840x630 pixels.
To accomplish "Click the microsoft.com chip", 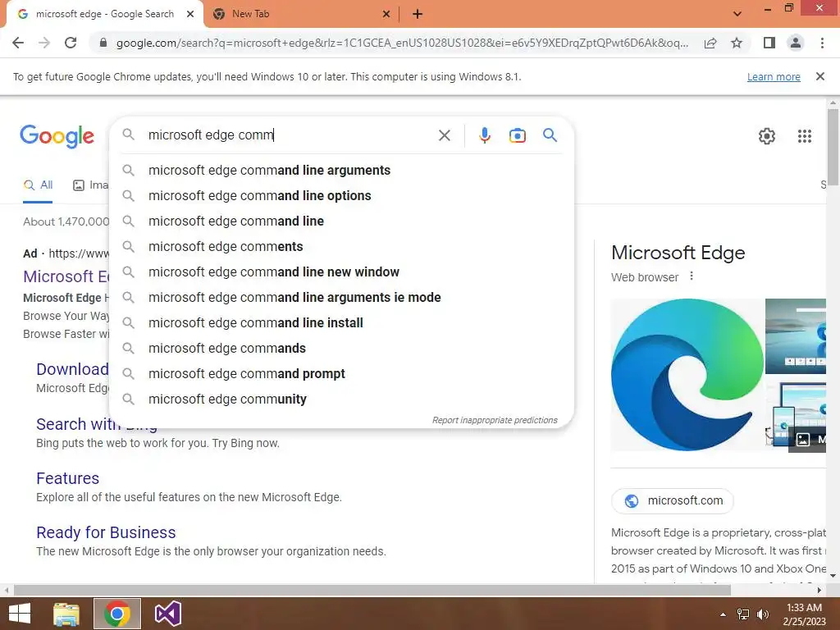I will click(673, 500).
